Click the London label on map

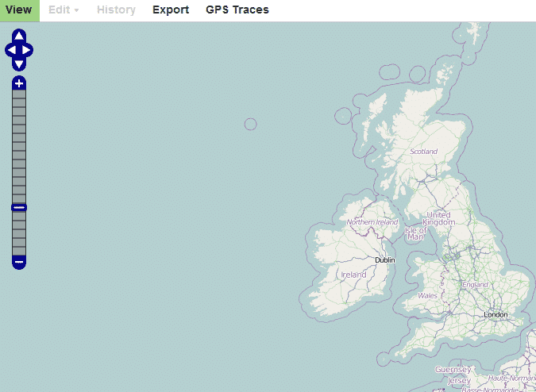(495, 315)
